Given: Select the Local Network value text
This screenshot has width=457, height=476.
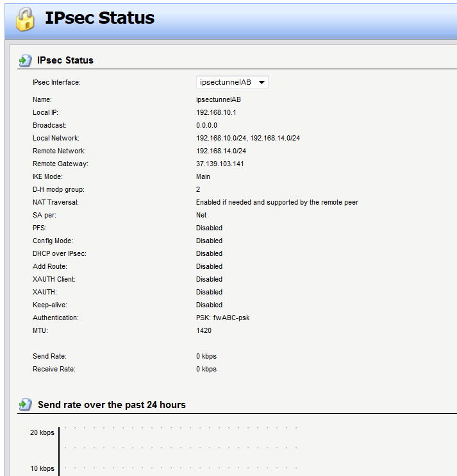Looking at the screenshot, I should (247, 138).
